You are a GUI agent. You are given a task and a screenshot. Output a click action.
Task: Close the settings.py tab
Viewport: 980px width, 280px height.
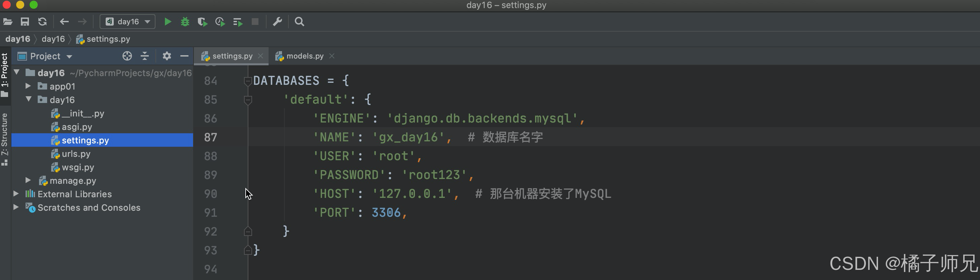point(260,56)
